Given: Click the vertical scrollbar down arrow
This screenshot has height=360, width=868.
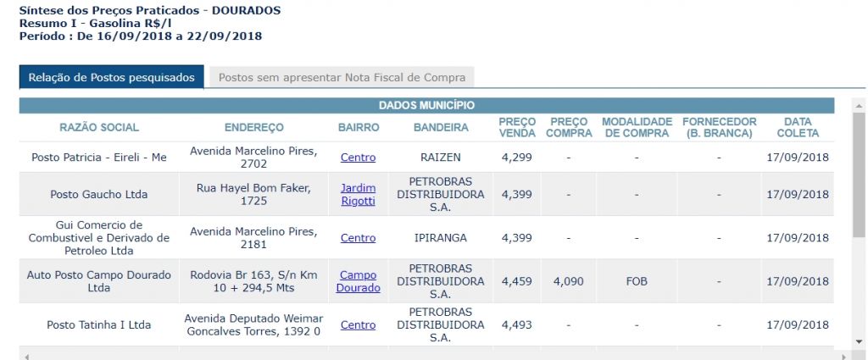Looking at the screenshot, I should point(859,341).
